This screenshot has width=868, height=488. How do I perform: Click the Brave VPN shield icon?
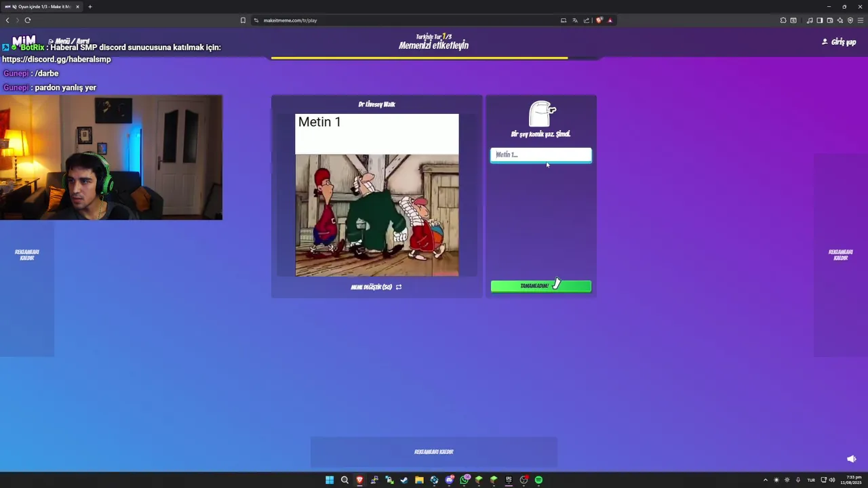(850, 20)
